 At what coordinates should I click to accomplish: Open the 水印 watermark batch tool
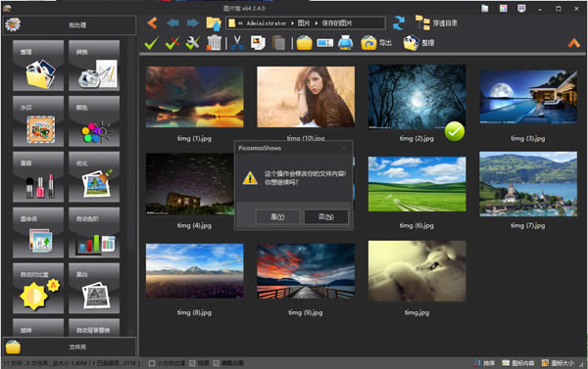[x=38, y=121]
